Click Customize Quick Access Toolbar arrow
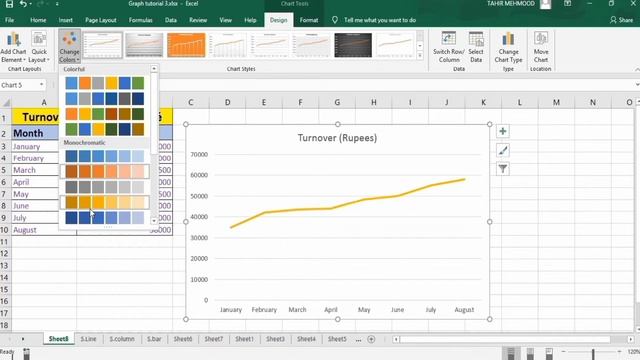640x360 pixels. (57, 4)
